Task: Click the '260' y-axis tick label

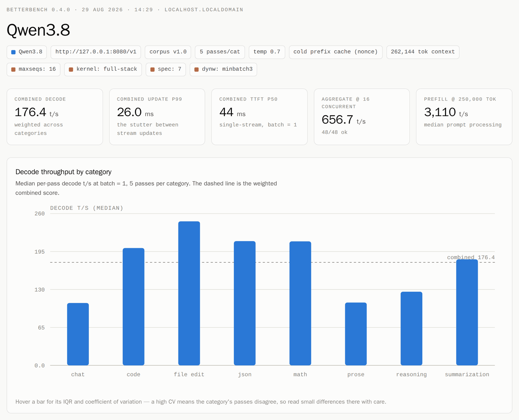Action: (x=40, y=214)
